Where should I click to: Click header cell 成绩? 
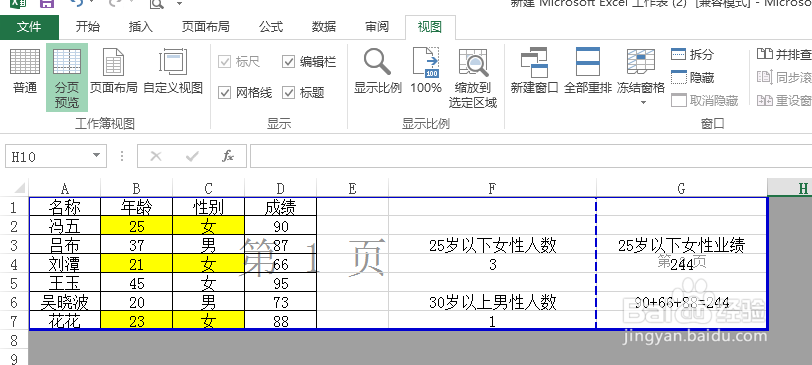(x=281, y=208)
